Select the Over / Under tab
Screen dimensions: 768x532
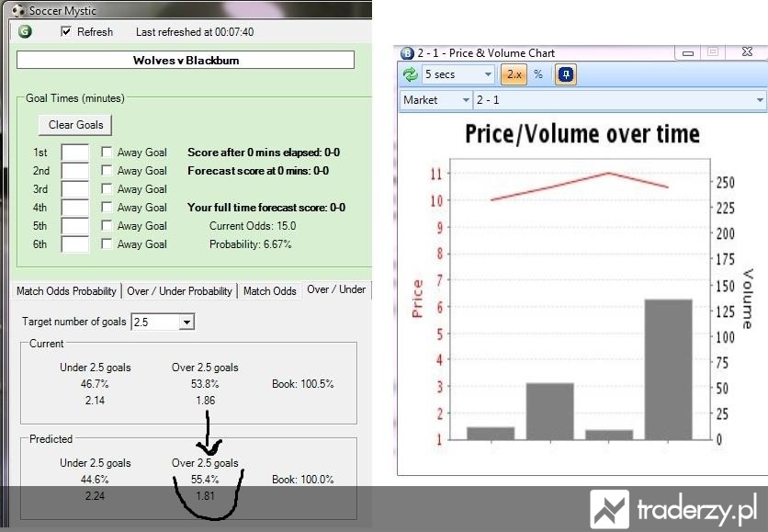[x=336, y=289]
